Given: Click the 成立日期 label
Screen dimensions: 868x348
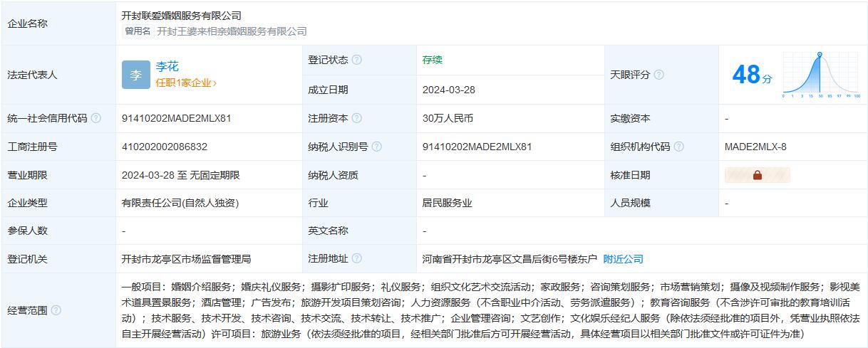Looking at the screenshot, I should click(x=328, y=90).
